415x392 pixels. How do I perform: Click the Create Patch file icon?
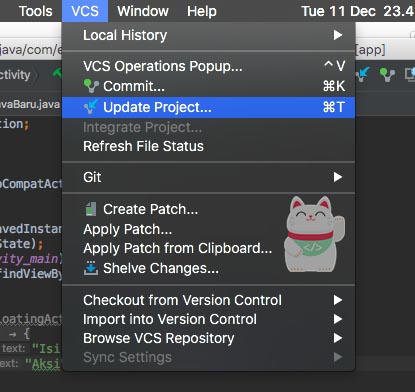pyautogui.click(x=91, y=209)
